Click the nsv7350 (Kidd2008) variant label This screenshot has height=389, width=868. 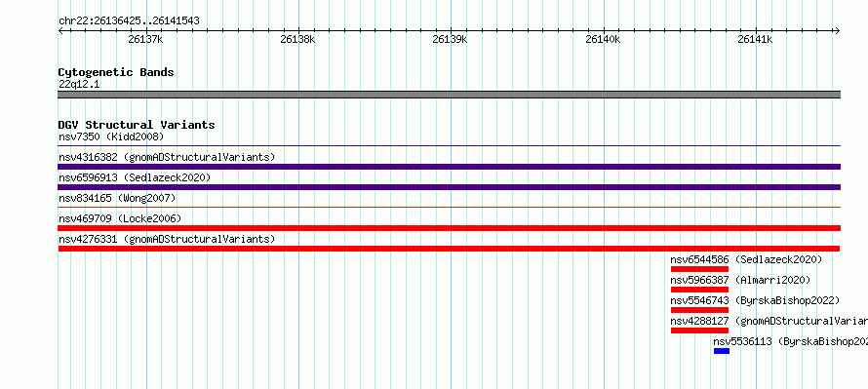(x=111, y=136)
